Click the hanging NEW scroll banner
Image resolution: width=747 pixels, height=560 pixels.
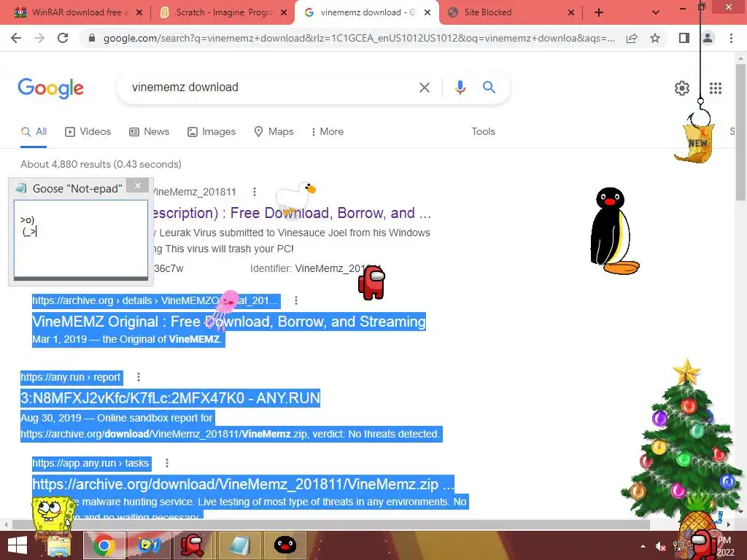pyautogui.click(x=694, y=143)
